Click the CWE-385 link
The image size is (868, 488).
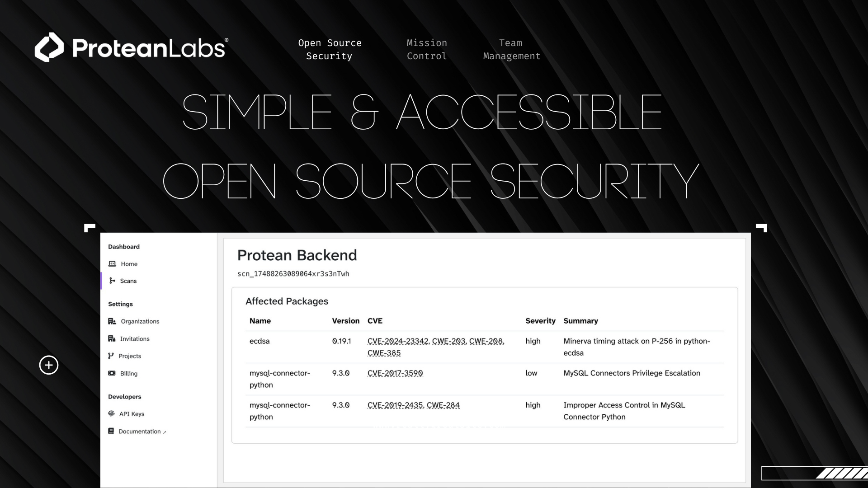(384, 353)
